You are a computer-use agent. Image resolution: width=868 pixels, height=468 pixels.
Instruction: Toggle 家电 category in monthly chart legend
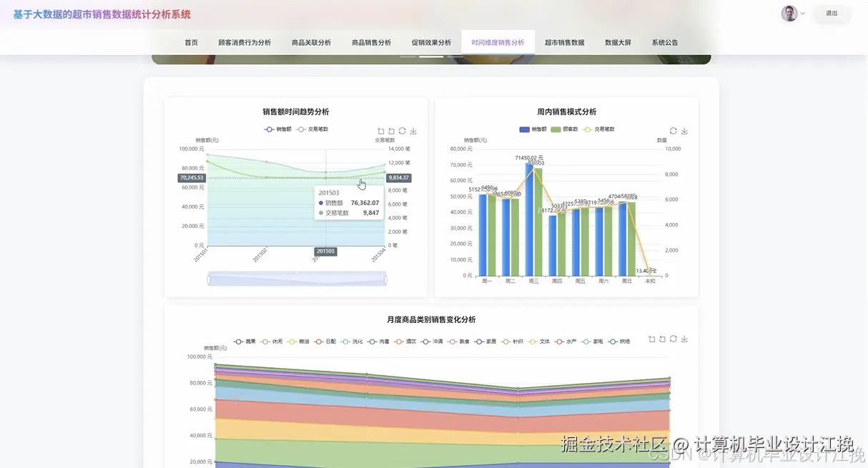click(592, 342)
